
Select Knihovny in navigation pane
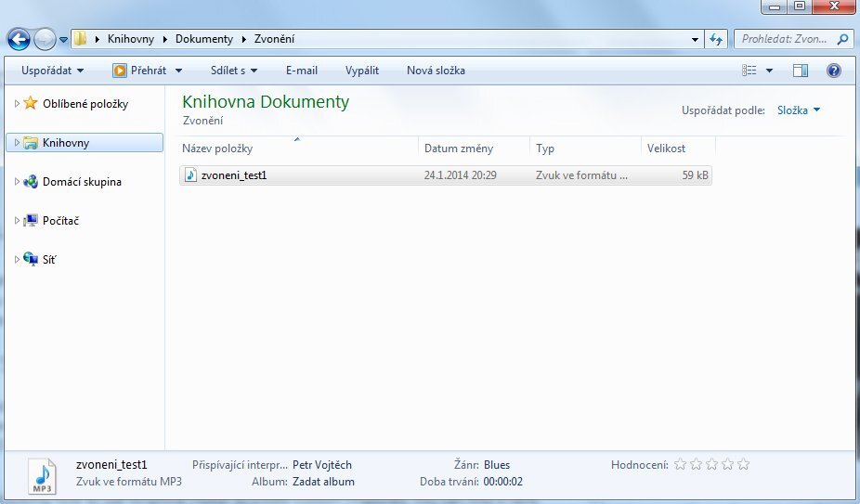[84, 143]
